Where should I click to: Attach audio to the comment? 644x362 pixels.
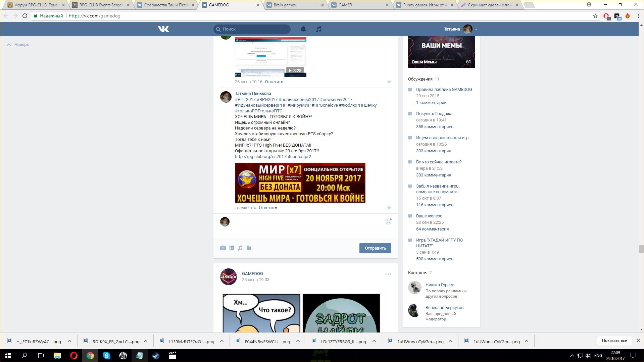tap(240, 248)
